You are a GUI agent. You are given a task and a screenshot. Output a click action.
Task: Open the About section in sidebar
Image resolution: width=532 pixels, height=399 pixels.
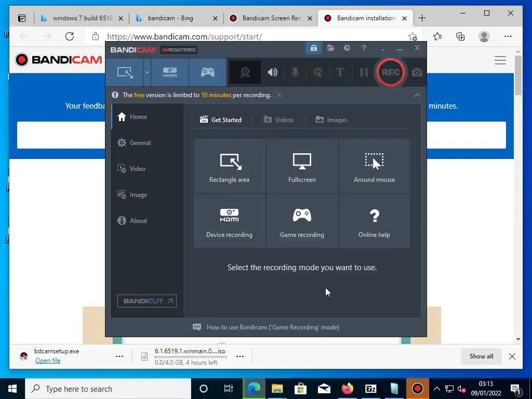[x=146, y=220]
